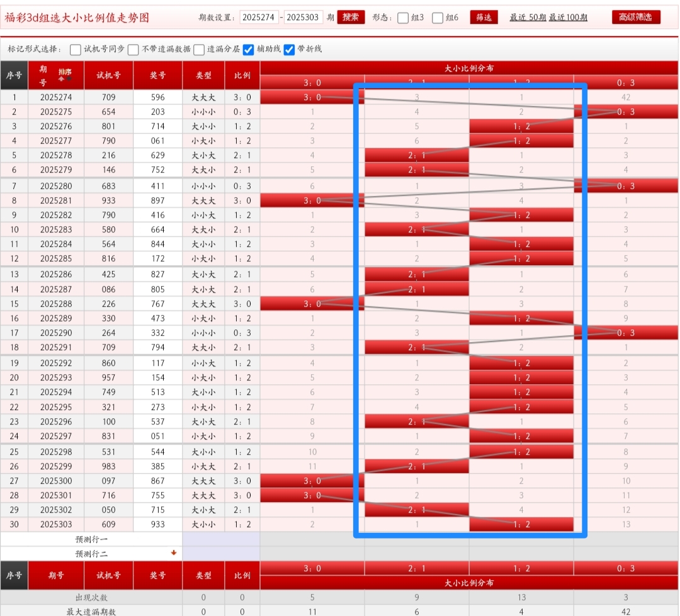Check the 组6 form checkbox
This screenshot has width=680, height=616.
pyautogui.click(x=438, y=18)
